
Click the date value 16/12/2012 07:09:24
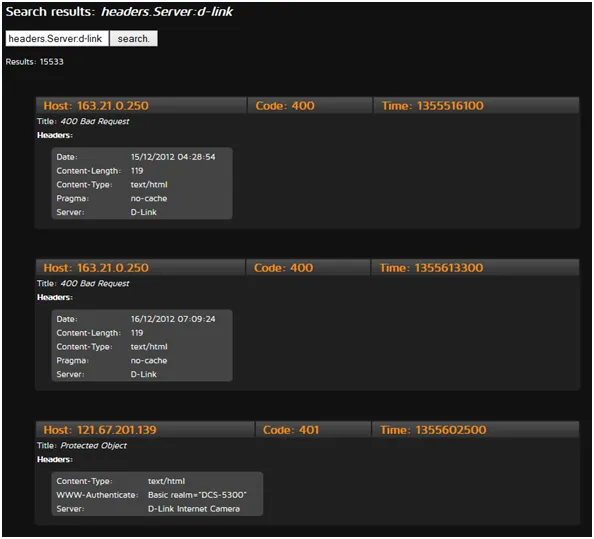pos(173,319)
